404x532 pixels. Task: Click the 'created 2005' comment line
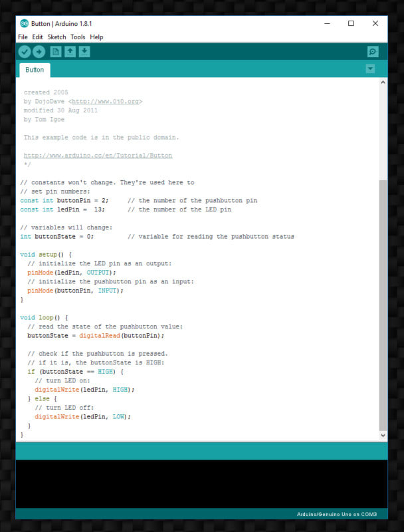[46, 92]
